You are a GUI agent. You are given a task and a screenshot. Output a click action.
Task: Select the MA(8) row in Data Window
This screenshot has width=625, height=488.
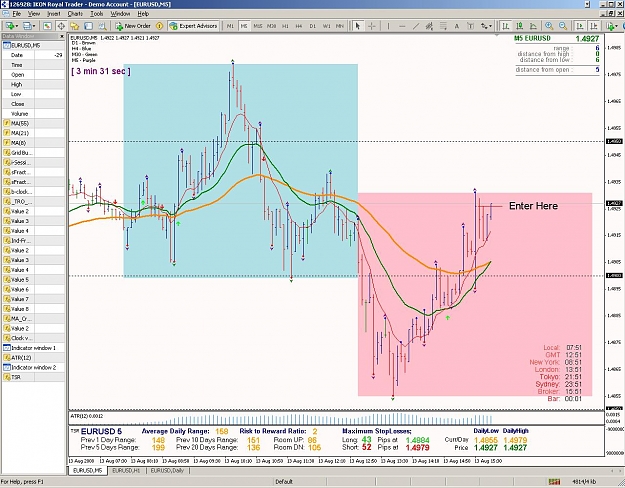tap(33, 143)
